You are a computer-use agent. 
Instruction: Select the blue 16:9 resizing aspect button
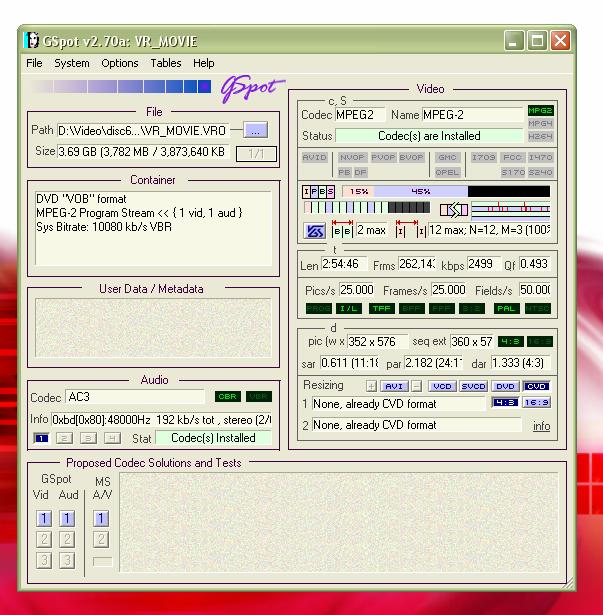click(536, 402)
